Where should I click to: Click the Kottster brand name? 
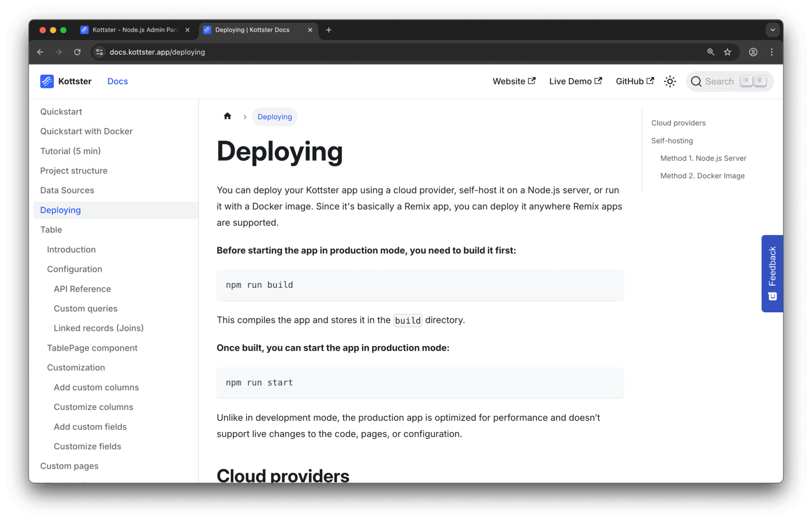click(75, 81)
